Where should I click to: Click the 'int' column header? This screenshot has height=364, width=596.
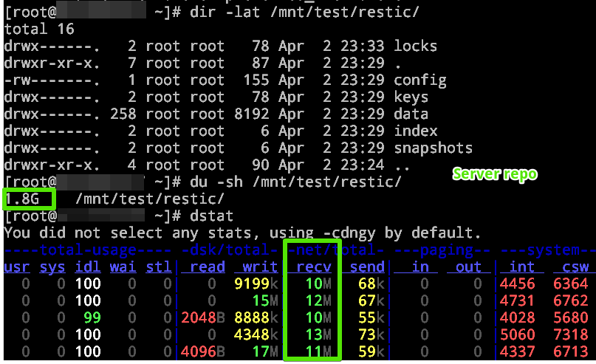(522, 267)
